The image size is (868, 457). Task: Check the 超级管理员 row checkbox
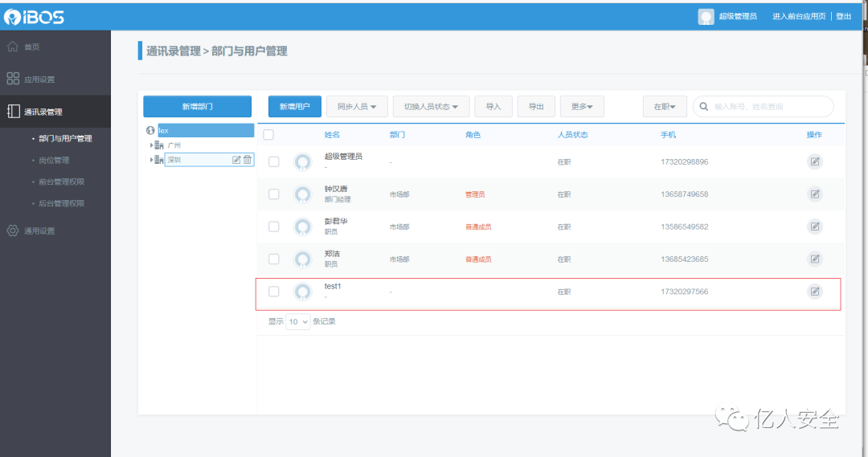click(273, 161)
